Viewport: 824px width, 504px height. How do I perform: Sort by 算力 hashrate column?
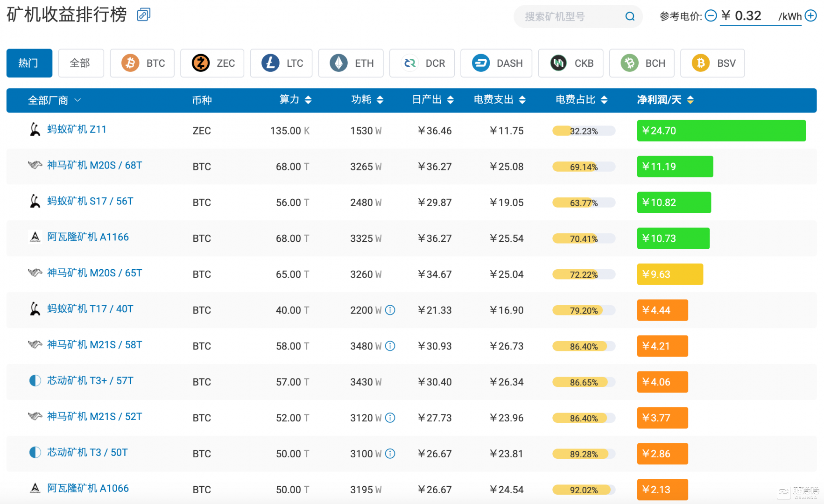(295, 100)
